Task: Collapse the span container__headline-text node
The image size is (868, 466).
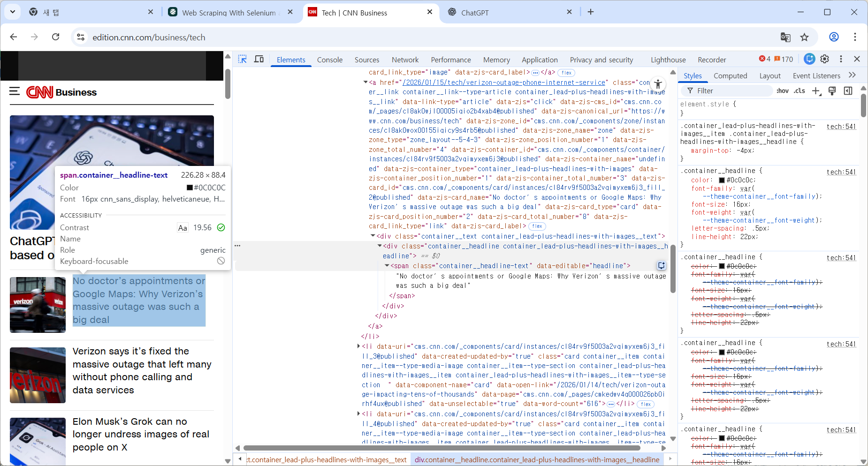Action: tap(387, 266)
